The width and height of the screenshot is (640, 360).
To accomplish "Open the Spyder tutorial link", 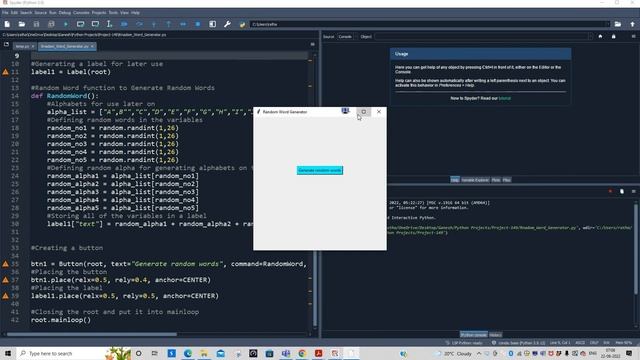I will coord(504,98).
